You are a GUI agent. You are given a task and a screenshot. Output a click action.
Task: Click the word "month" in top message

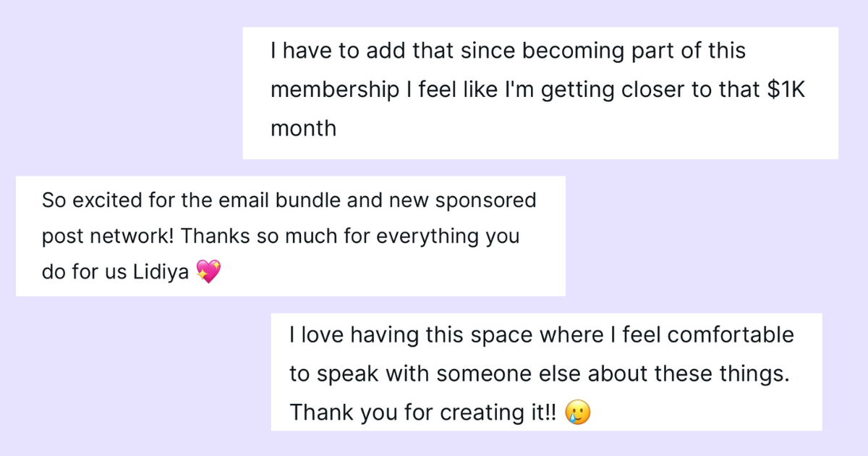(303, 129)
